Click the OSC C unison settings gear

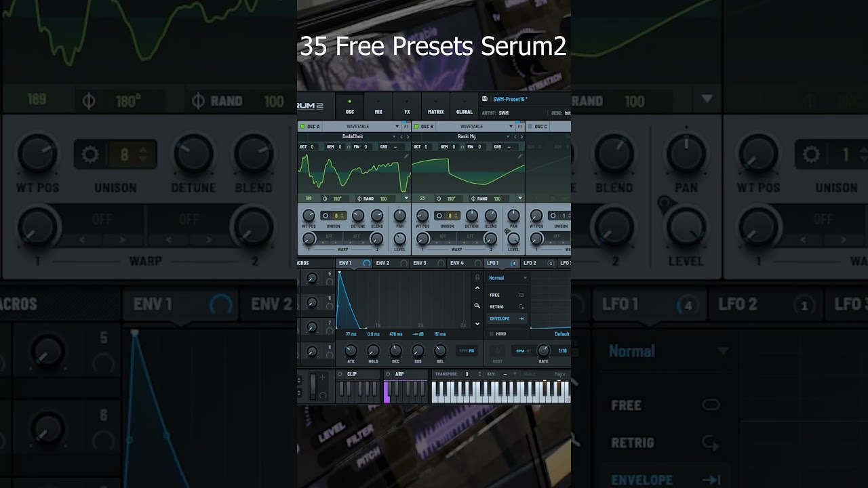tap(553, 216)
